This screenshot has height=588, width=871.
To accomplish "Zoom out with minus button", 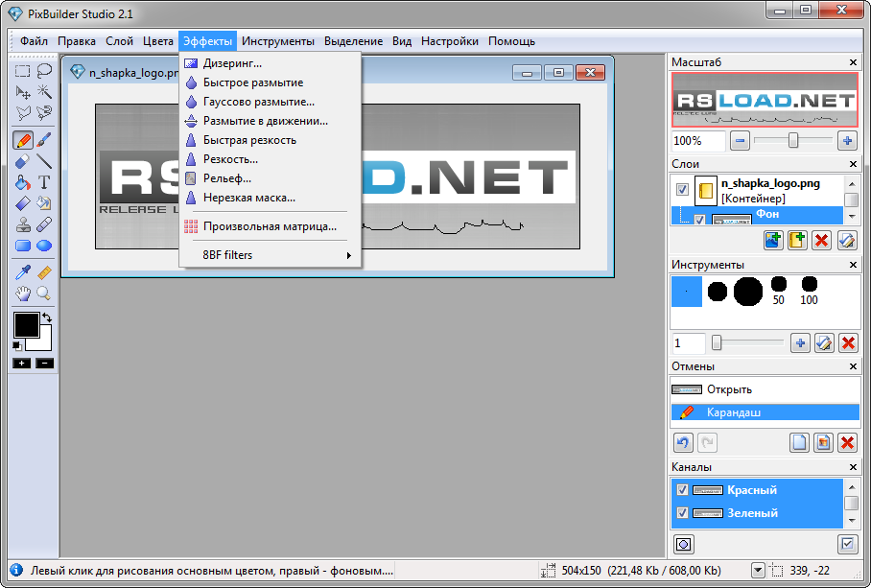I will pyautogui.click(x=740, y=140).
